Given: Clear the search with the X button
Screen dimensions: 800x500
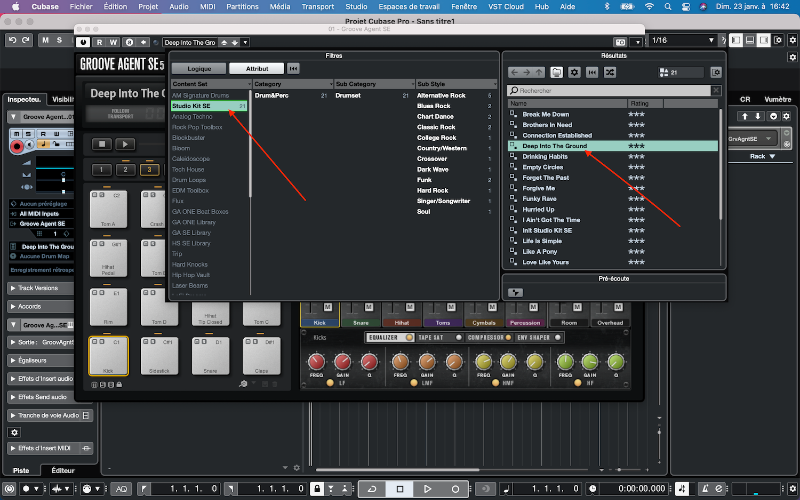Looking at the screenshot, I should click(x=716, y=90).
